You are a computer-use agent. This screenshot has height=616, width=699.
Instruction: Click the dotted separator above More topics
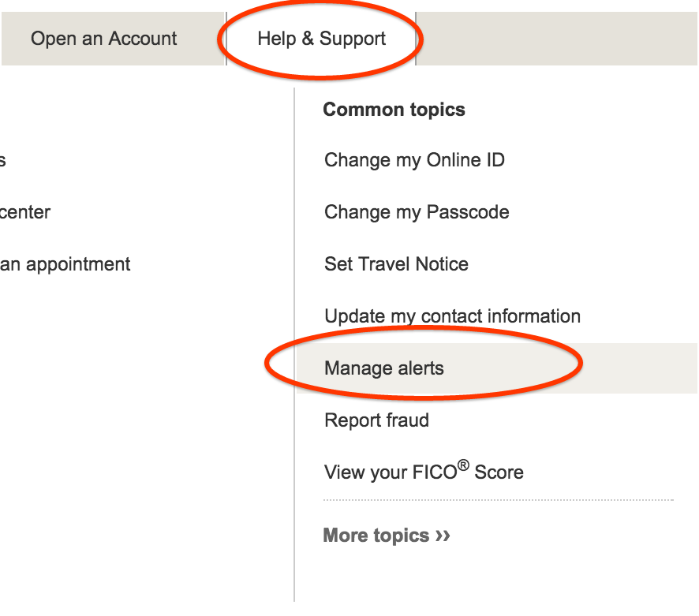(x=498, y=500)
